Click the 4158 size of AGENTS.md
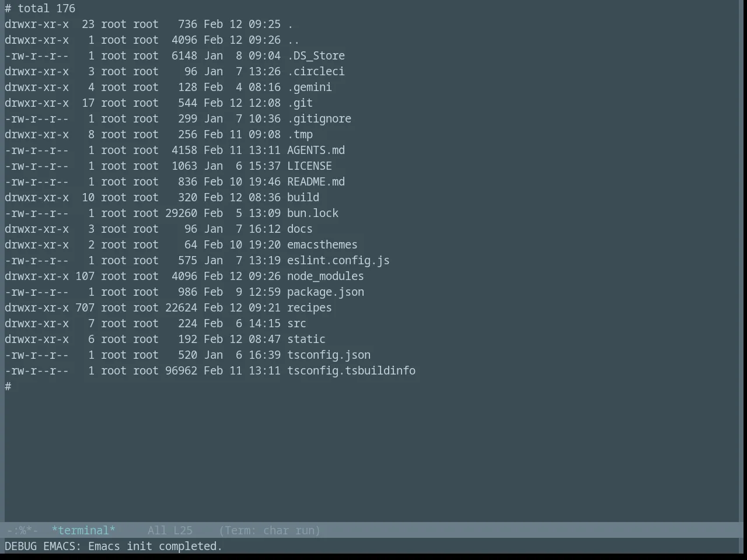The height and width of the screenshot is (560, 747). pos(184,150)
